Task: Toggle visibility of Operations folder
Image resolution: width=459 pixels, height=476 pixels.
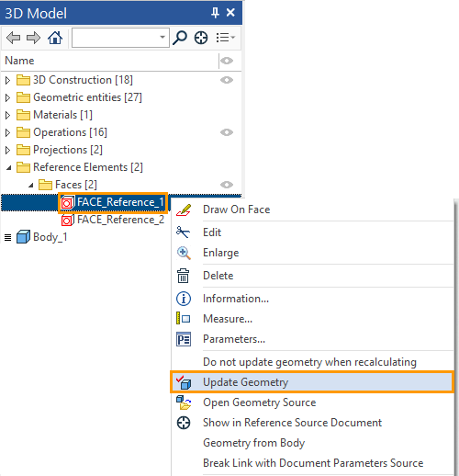Action: [x=227, y=132]
